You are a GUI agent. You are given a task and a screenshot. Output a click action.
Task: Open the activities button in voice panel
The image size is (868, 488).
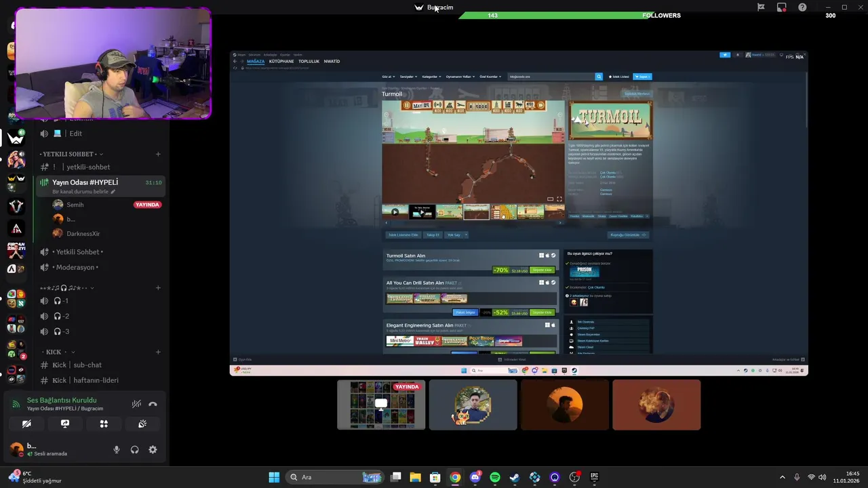point(104,424)
